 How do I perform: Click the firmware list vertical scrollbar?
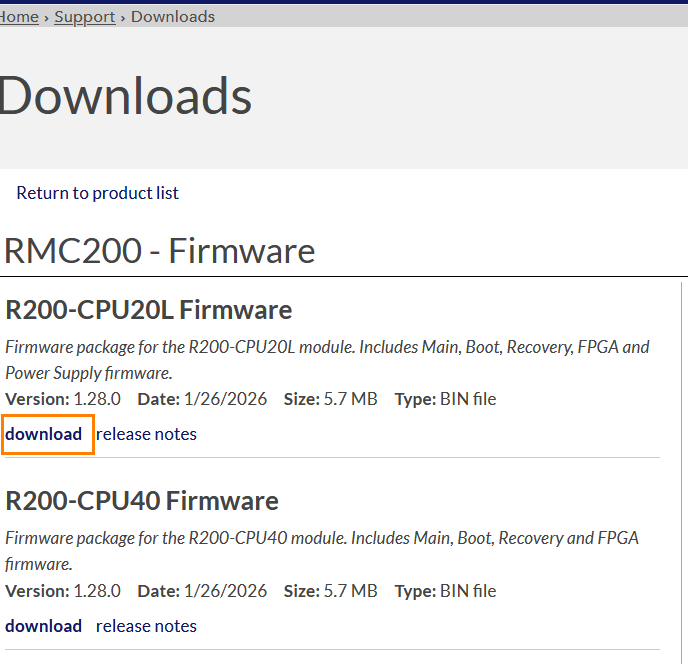[682, 470]
